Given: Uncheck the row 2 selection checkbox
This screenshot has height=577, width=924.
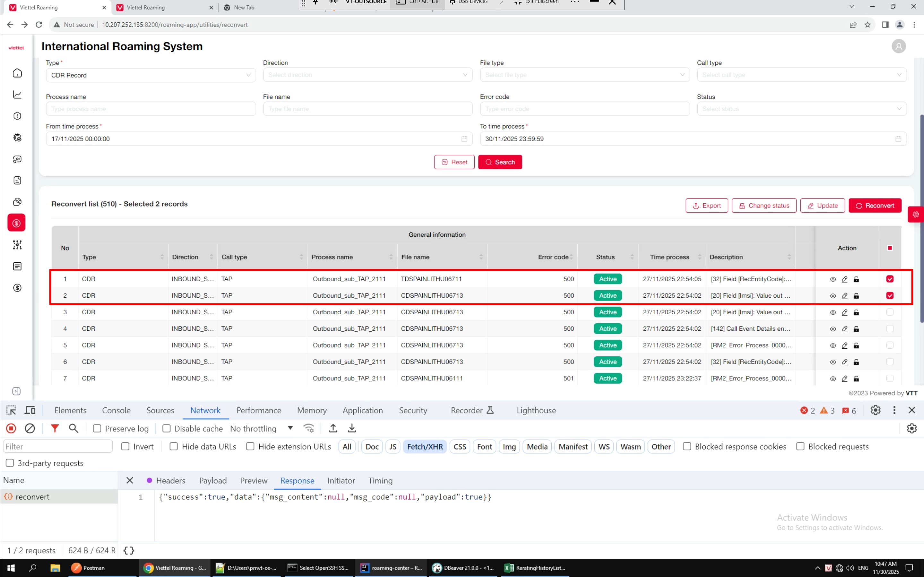Looking at the screenshot, I should pyautogui.click(x=890, y=295).
